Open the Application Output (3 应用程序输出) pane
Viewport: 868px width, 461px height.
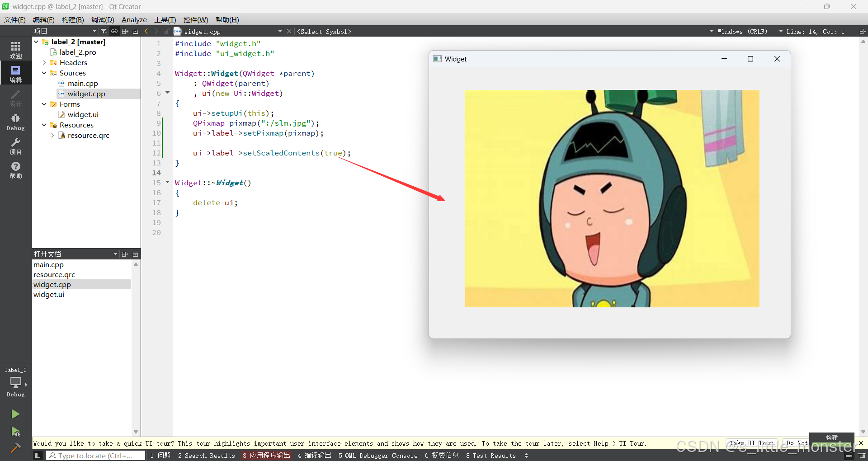[266, 456]
